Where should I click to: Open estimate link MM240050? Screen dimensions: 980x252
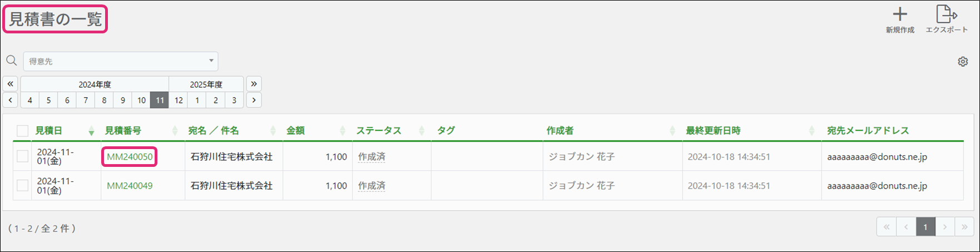130,157
